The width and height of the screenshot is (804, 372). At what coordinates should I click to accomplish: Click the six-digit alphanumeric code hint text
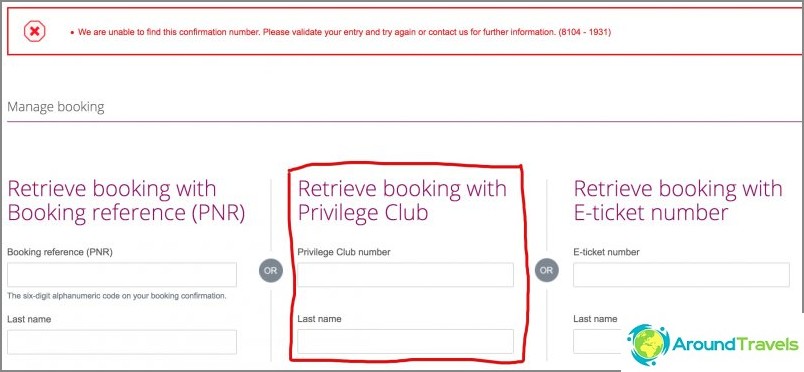[x=117, y=296]
